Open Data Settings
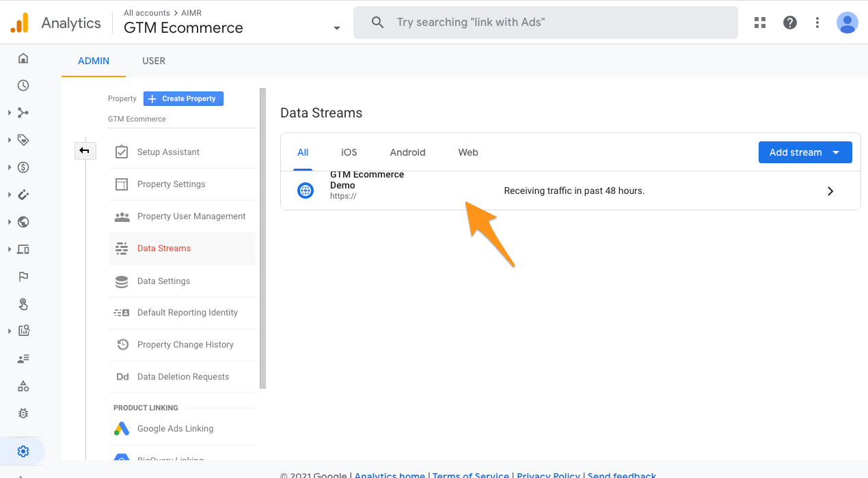The height and width of the screenshot is (478, 868). click(x=182, y=281)
